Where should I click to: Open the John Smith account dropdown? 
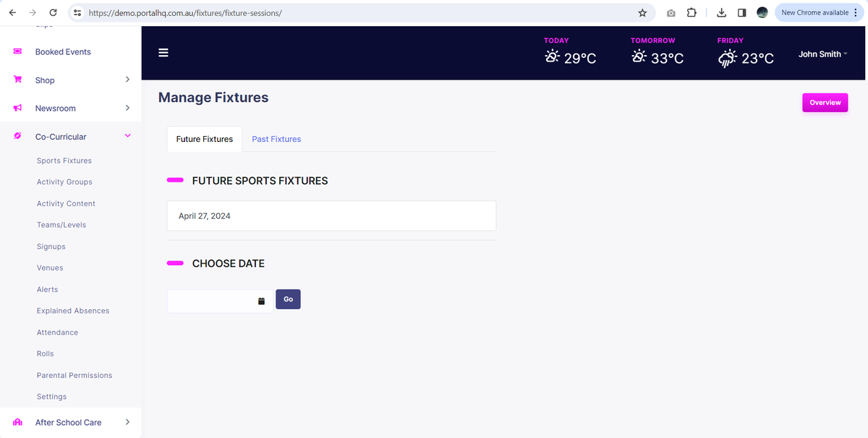pyautogui.click(x=823, y=54)
